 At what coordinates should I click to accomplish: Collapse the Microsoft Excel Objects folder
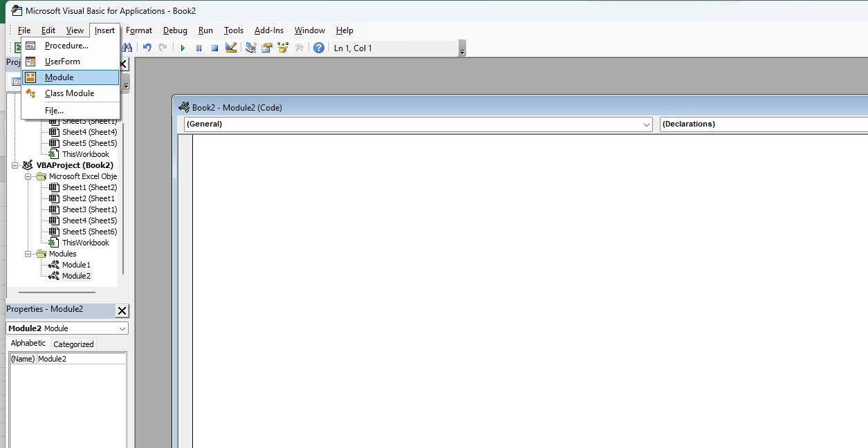[28, 176]
